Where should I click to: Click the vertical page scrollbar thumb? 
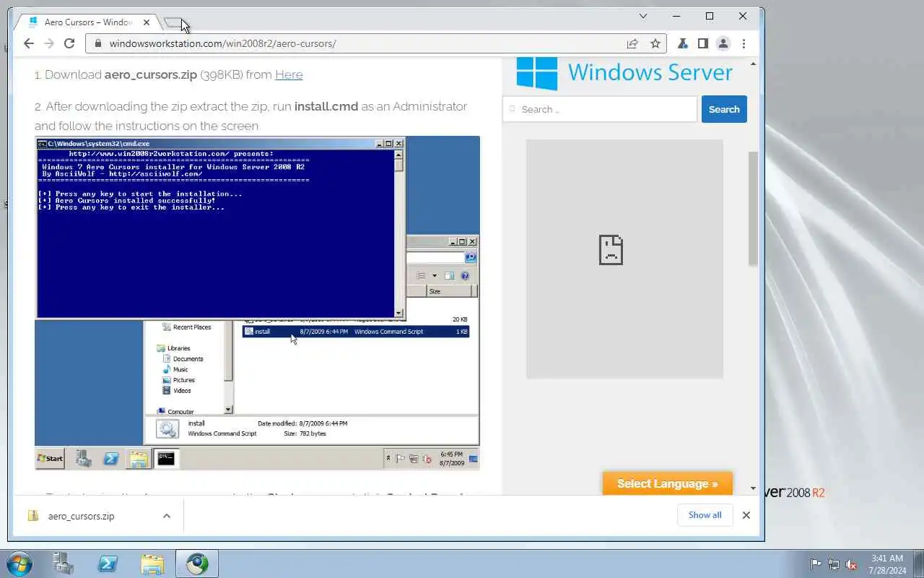coord(754,208)
